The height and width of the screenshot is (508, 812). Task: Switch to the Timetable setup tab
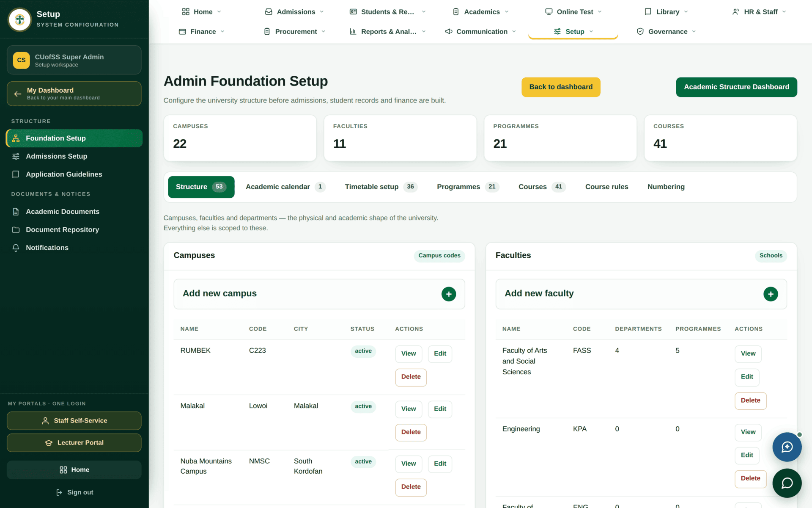click(x=381, y=187)
